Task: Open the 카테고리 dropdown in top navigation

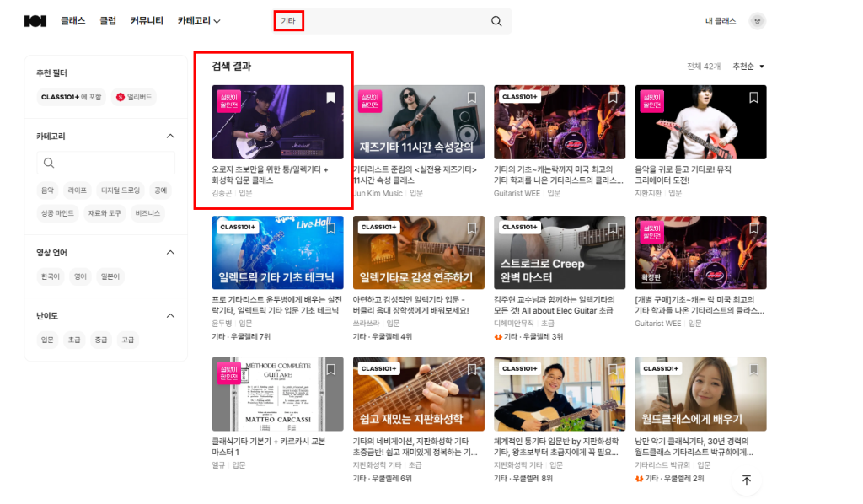Action: point(199,21)
